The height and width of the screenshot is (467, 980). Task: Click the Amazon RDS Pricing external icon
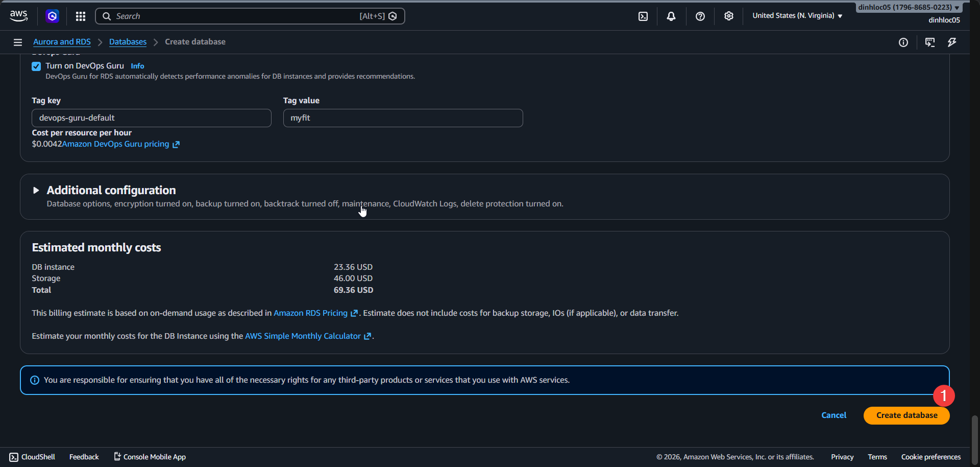point(354,313)
